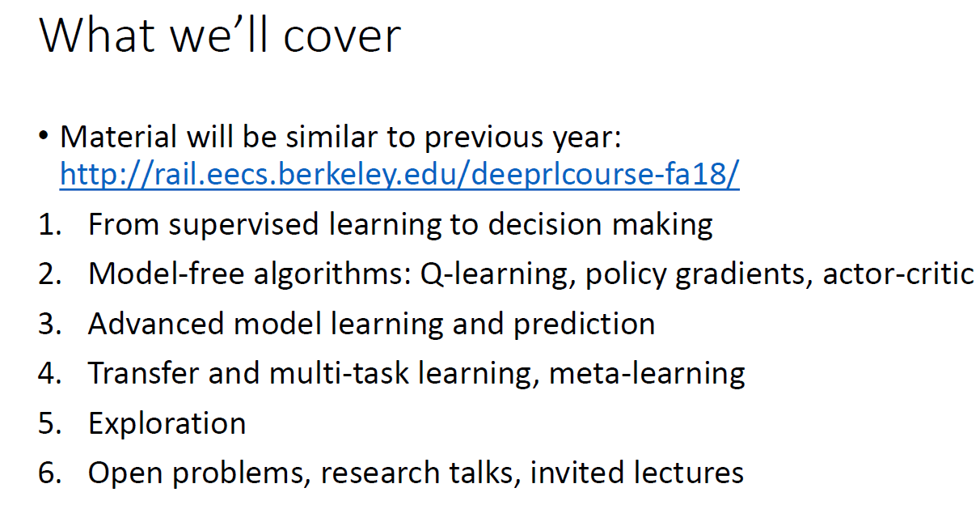Click the words "Model-free algorithms"

(x=250, y=274)
